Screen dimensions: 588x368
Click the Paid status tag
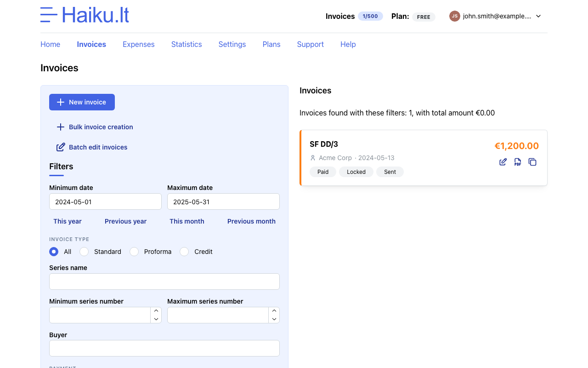point(323,172)
